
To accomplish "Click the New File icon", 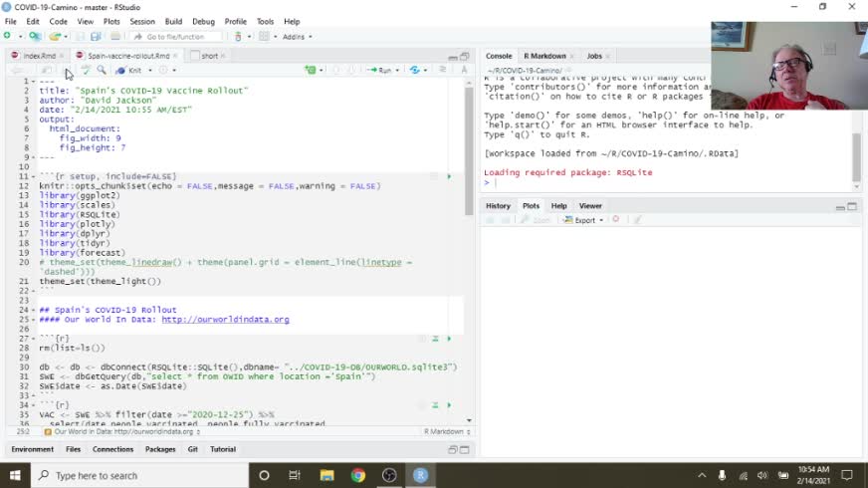I will click(7, 36).
